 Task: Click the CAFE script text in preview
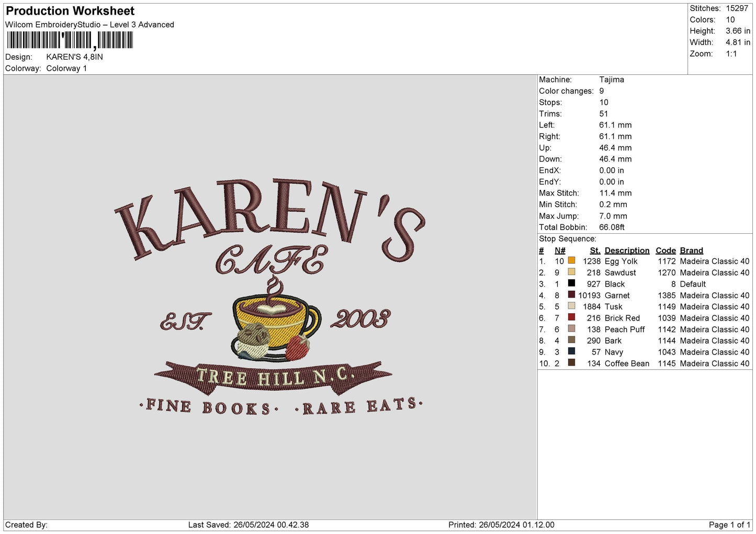[x=272, y=260]
